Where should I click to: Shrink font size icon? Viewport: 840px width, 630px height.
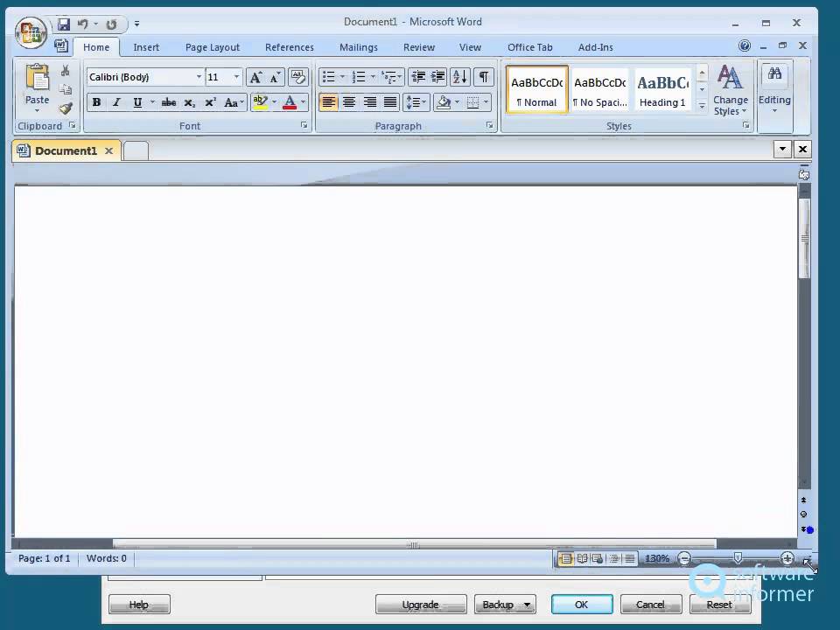tap(276, 77)
